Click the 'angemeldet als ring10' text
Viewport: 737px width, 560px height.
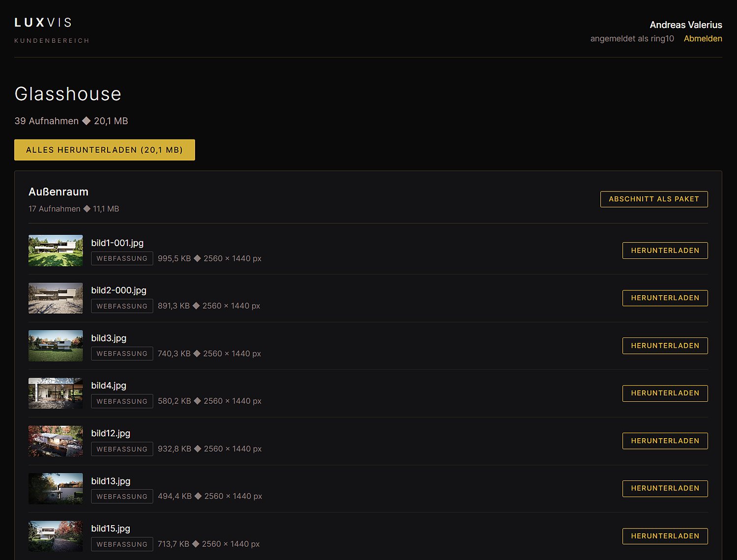coord(632,38)
